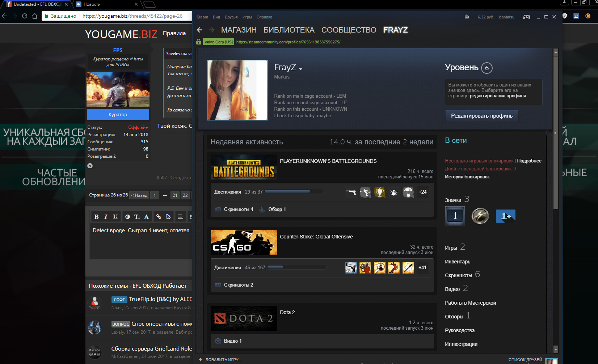Screen dimensions: 598x364
Task: Click the CS:GO game banner
Action: click(x=244, y=243)
